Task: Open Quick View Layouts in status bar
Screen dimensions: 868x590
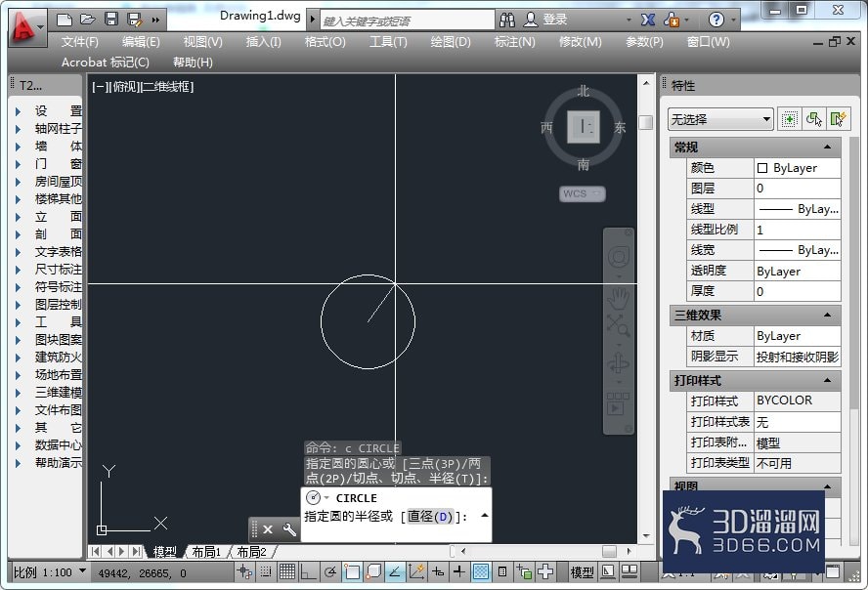Action: click(x=607, y=571)
